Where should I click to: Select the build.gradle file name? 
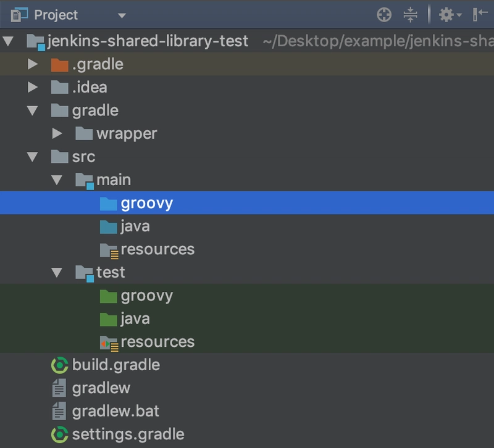coord(116,365)
